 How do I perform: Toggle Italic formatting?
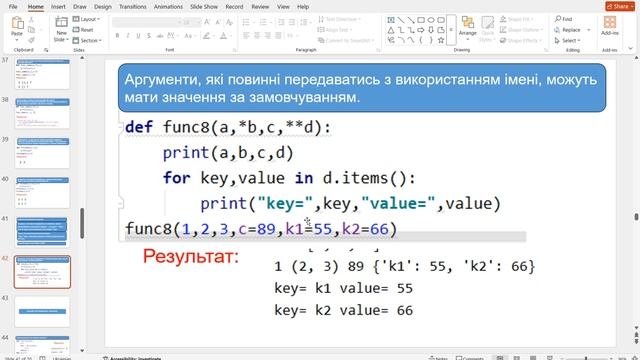[128, 36]
